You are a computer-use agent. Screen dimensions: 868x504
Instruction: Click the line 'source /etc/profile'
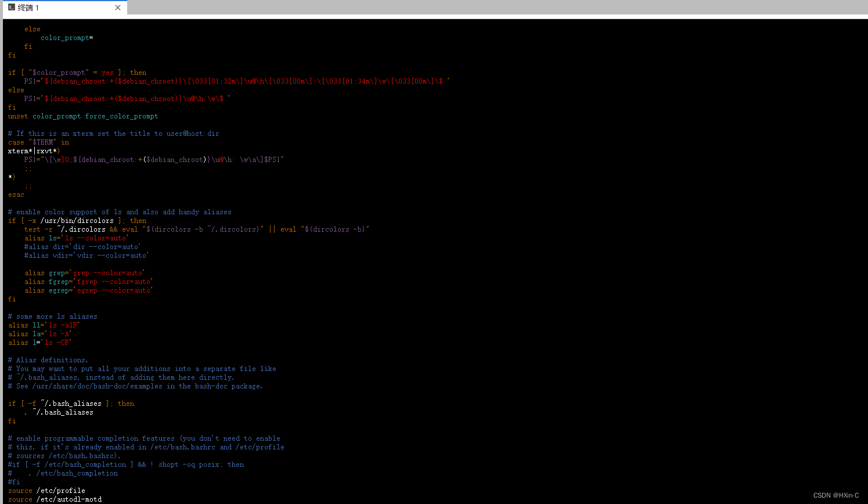coord(46,491)
